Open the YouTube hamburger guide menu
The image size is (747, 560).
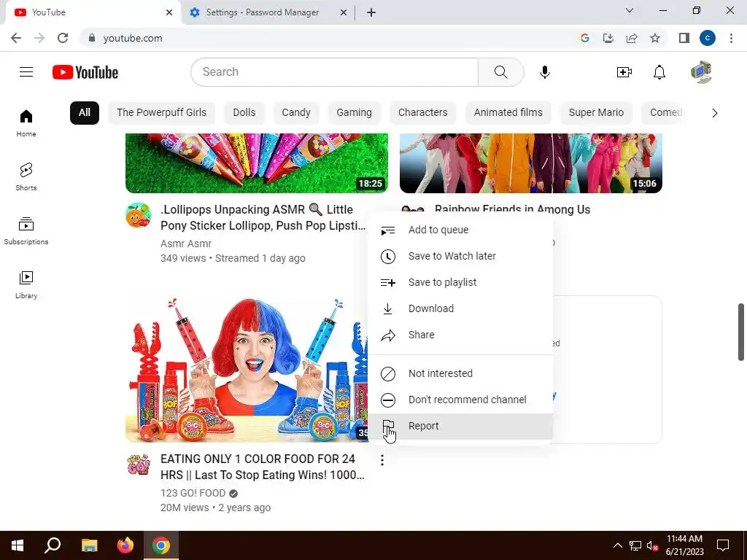[x=26, y=72]
